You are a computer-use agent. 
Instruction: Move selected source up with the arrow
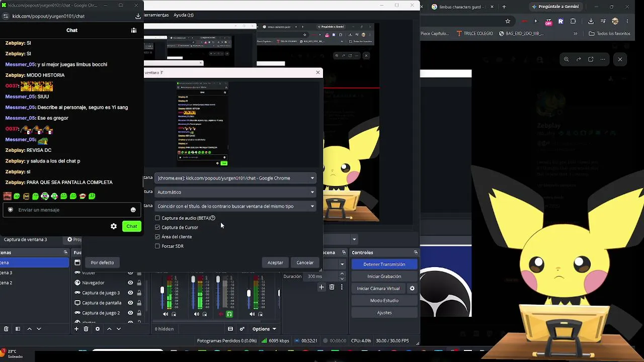tap(109, 329)
